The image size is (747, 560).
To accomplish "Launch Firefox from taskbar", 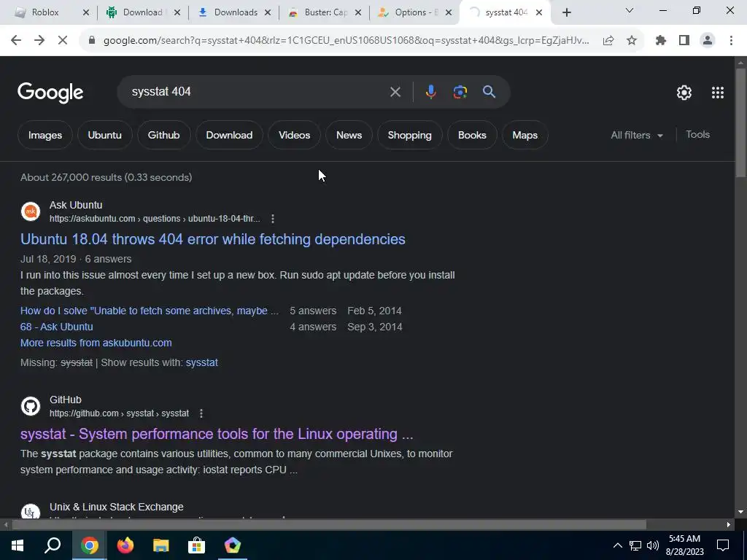I will coord(125,545).
